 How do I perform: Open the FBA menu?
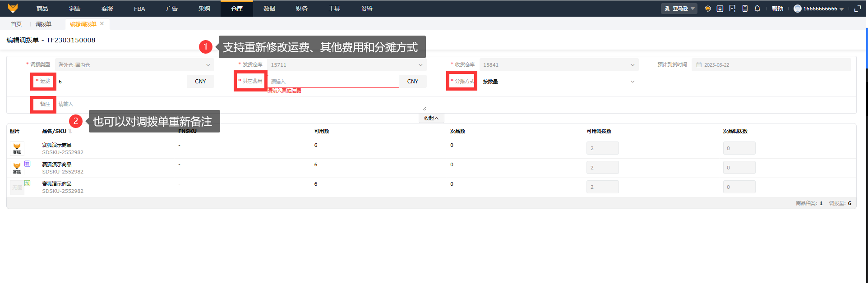(x=139, y=9)
